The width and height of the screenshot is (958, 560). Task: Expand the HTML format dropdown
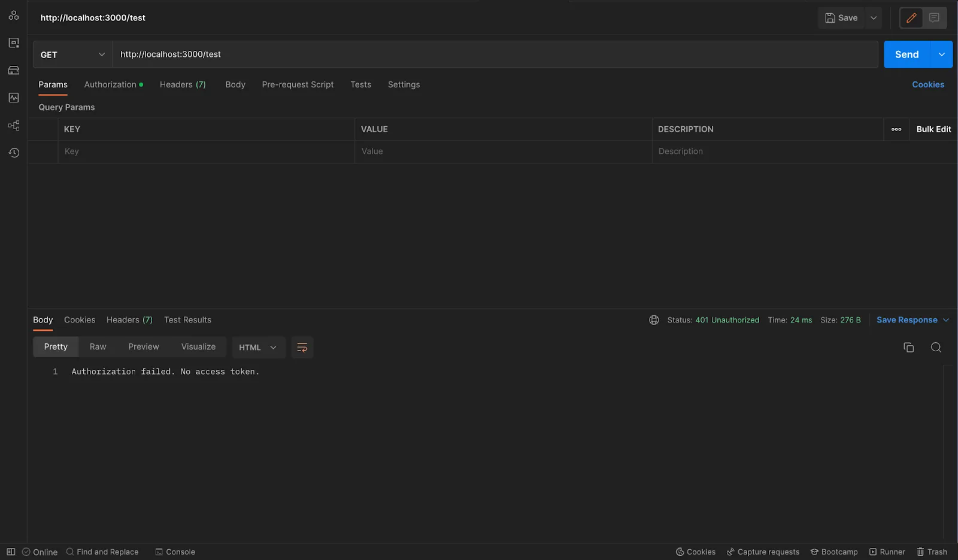[258, 348]
